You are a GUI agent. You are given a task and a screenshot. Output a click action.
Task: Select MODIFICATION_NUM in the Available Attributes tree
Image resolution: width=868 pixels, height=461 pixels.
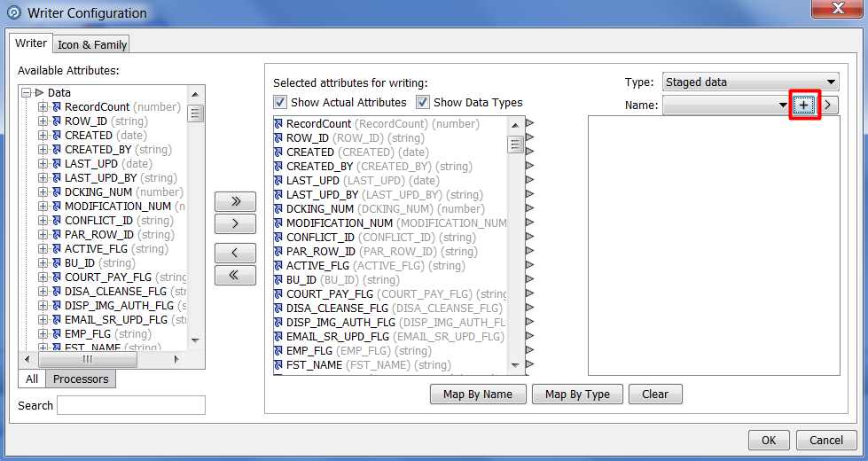[x=125, y=207]
